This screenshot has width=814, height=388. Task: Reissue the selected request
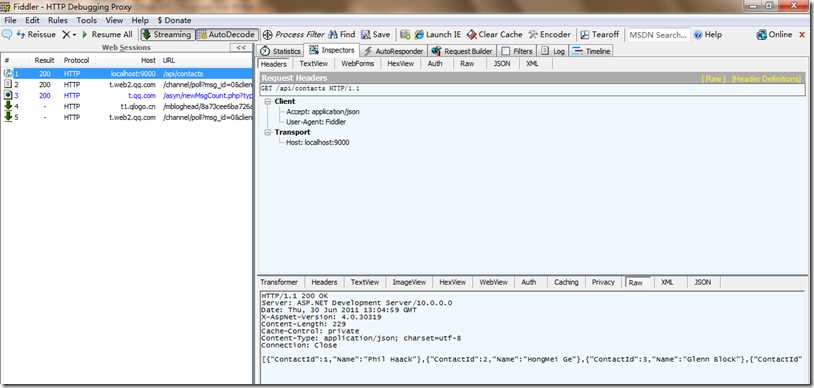36,35
